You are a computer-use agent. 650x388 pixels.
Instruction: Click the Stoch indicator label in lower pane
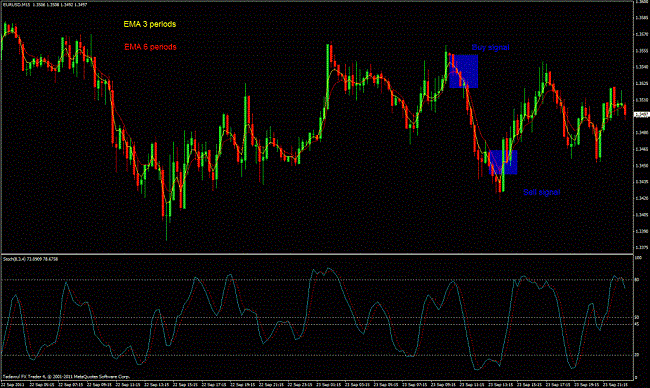30,259
